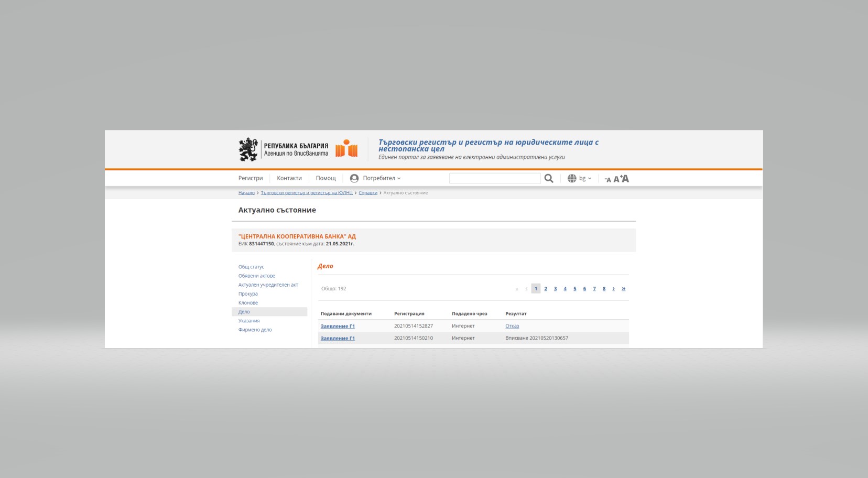Go to pagination page 4

pos(565,289)
